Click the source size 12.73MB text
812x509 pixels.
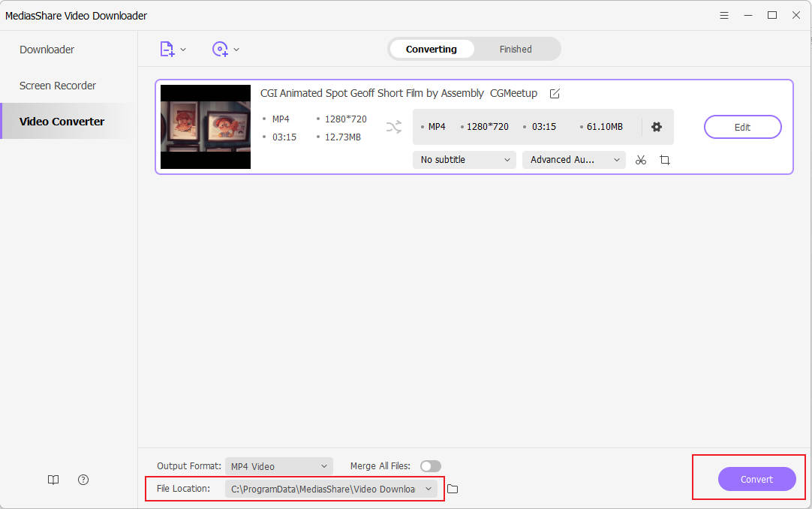[342, 137]
